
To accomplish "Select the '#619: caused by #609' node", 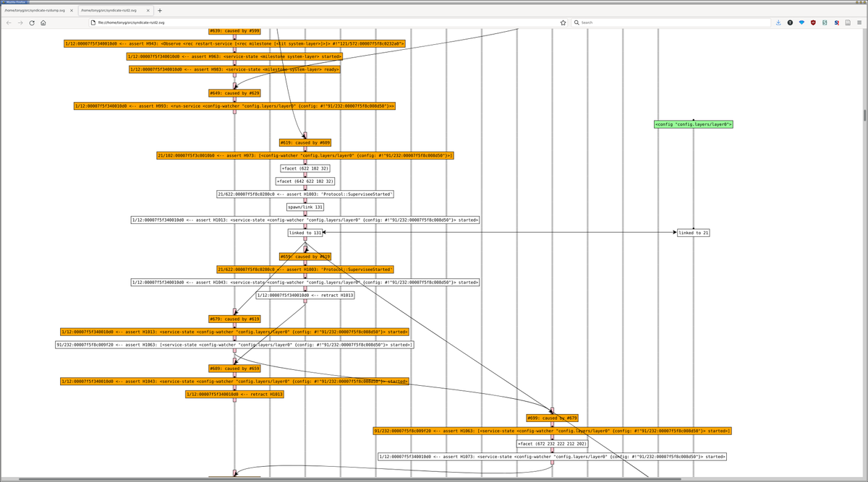I will pyautogui.click(x=305, y=143).
